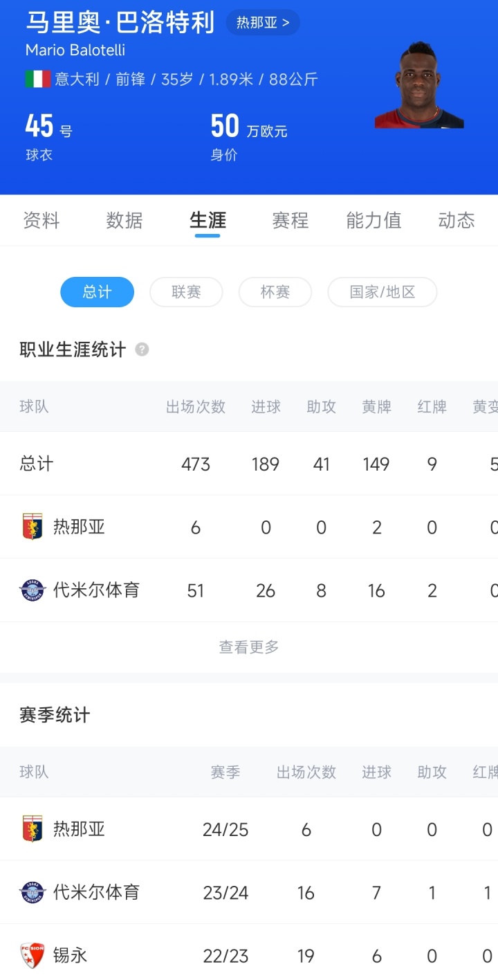
Task: Tap the Italian flag icon
Action: pos(38,79)
